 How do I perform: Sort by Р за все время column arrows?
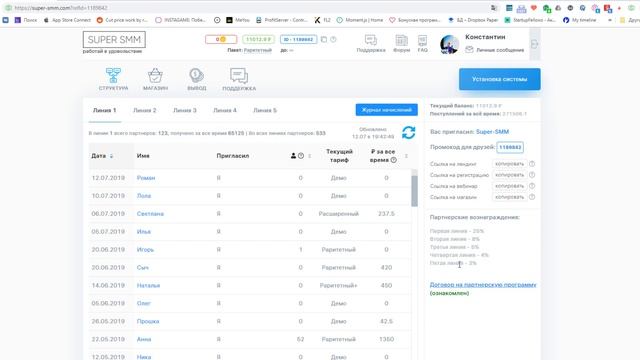coord(406,156)
